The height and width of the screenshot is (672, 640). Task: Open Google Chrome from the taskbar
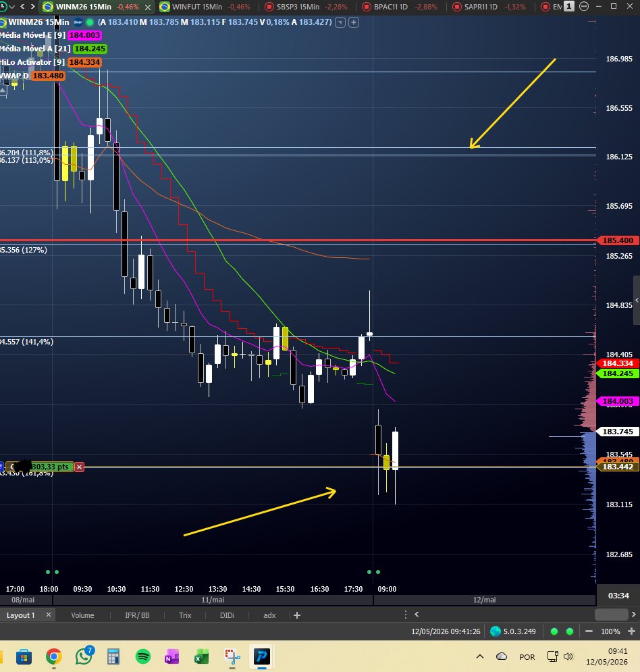point(53,656)
